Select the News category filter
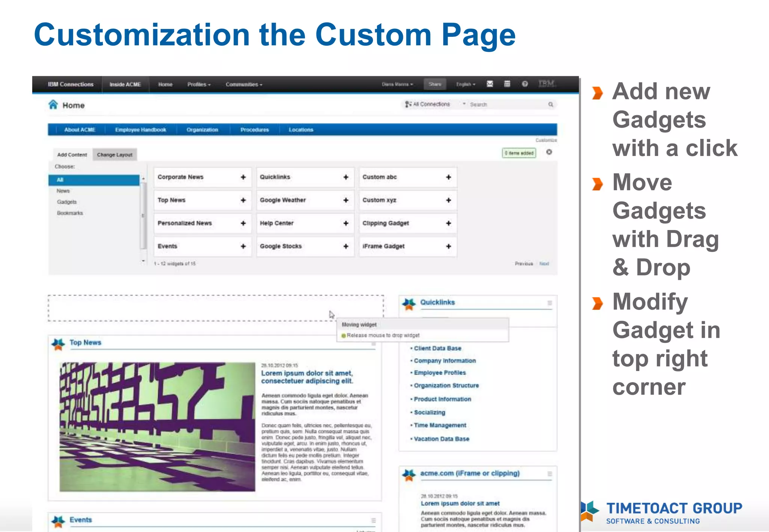 pyautogui.click(x=63, y=191)
